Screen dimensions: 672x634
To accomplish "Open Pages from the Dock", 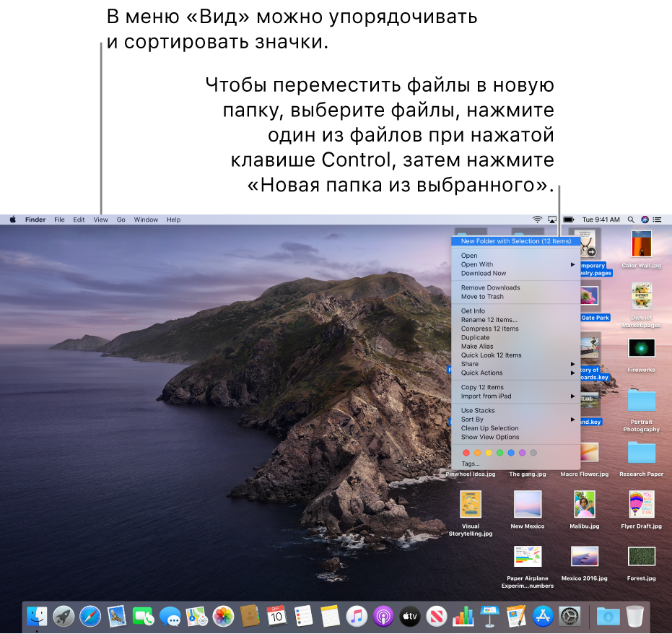I will [x=516, y=617].
